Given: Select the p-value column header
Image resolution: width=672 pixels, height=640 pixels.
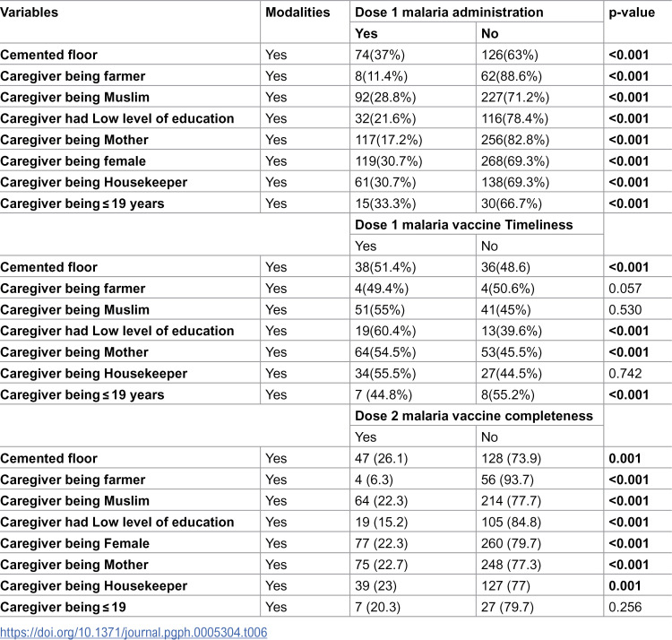Looking at the screenshot, I should tap(632, 13).
